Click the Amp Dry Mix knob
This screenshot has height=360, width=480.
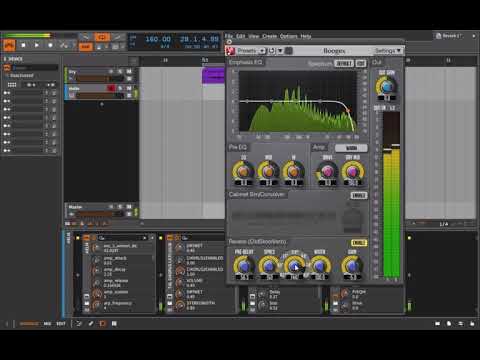353,171
